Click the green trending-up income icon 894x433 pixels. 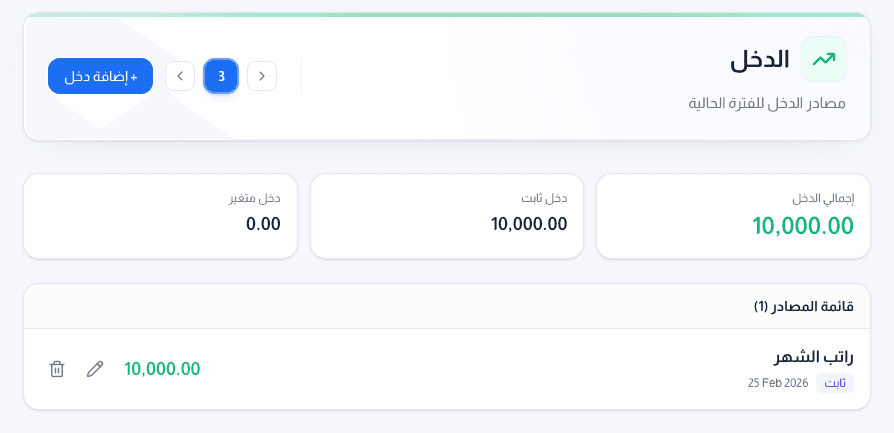click(823, 59)
